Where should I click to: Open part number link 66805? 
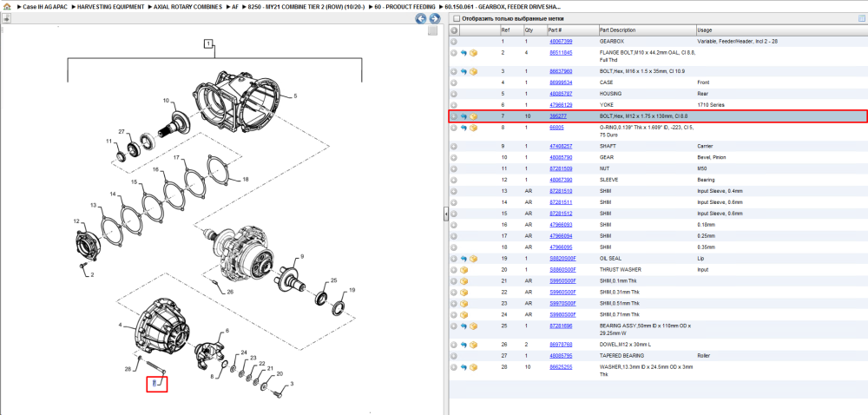pos(556,128)
